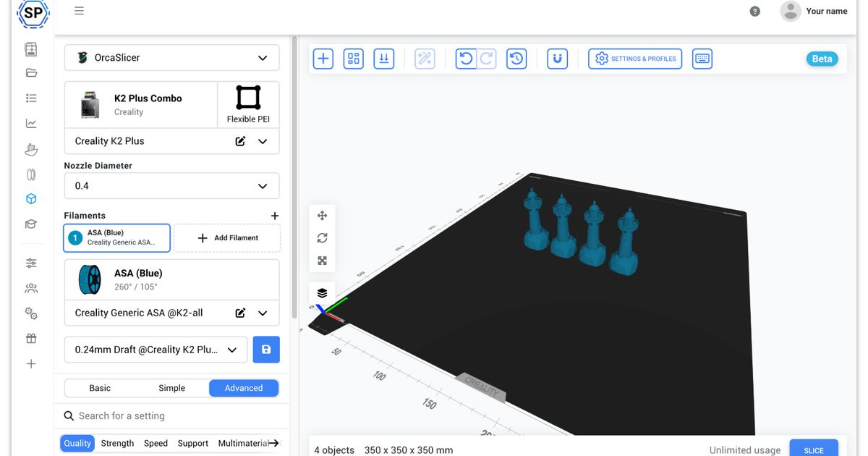
Task: Open the OrcaSlicer slicer dropdown
Action: pyautogui.click(x=172, y=58)
